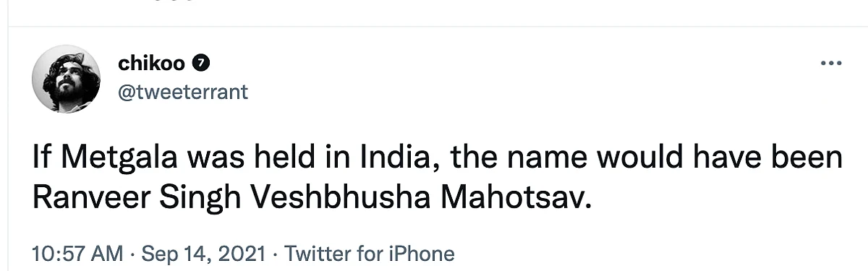Viewport: 868px width, 271px height.
Task: Click the horizontal divider above the tweet
Action: coord(438,28)
